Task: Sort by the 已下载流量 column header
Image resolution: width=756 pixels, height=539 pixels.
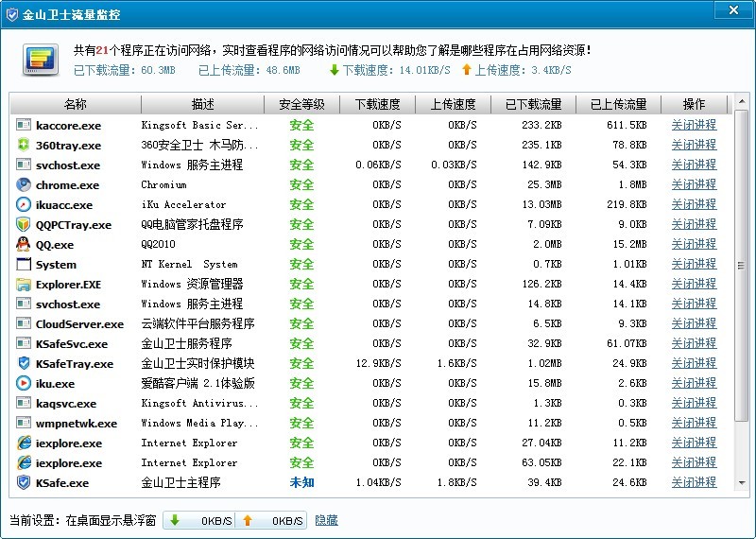Action: (533, 104)
